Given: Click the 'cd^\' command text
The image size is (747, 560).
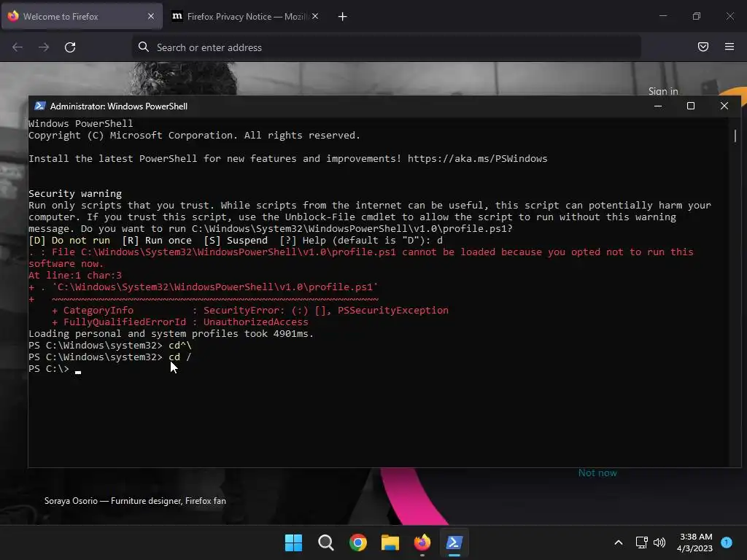Looking at the screenshot, I should coord(179,345).
